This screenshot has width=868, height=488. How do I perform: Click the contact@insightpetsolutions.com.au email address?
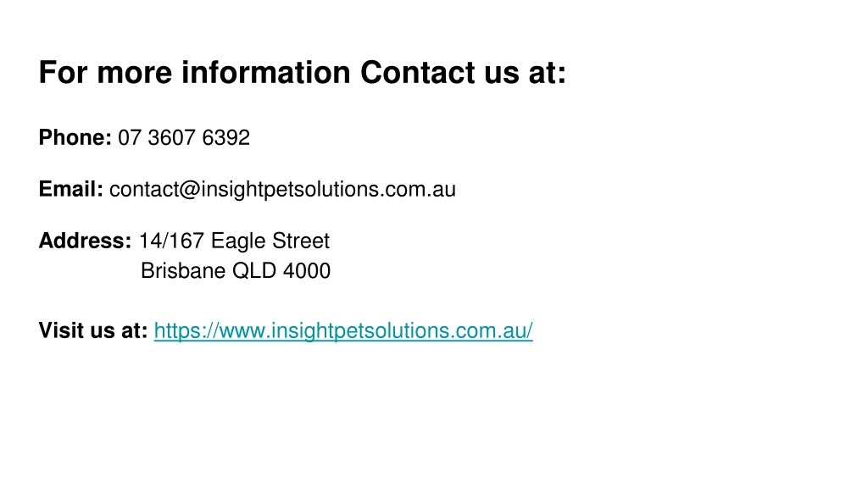click(x=282, y=190)
